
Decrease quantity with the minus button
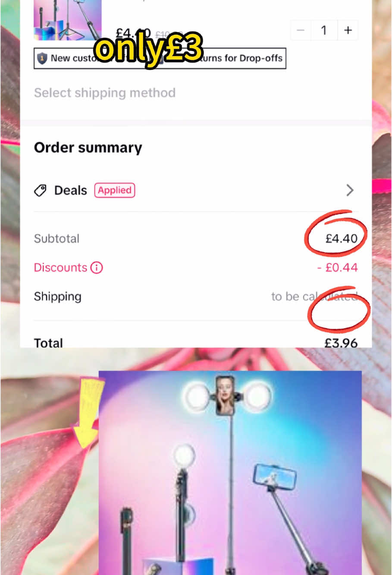(x=301, y=30)
